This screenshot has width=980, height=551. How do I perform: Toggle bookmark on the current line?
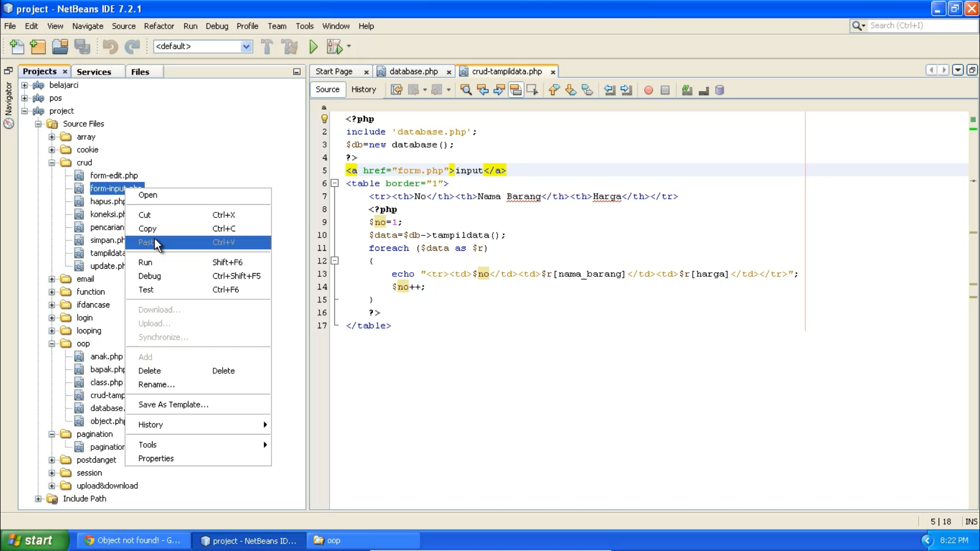[587, 90]
